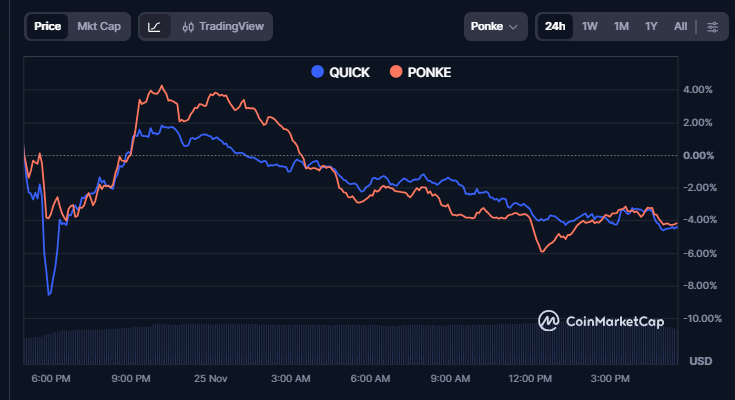Expand dropdown chevron next to Ponke
Image resolution: width=735 pixels, height=400 pixels.
point(514,26)
